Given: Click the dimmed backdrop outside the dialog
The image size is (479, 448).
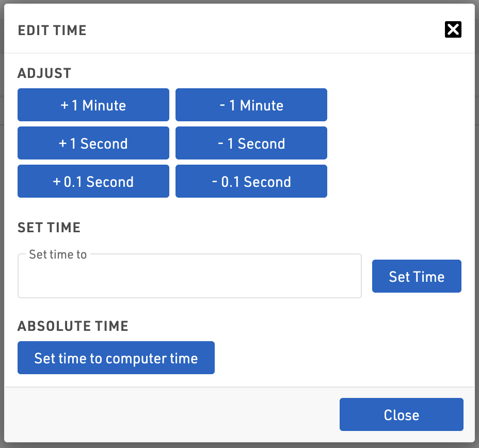Looking at the screenshot, I should click(x=477, y=206).
